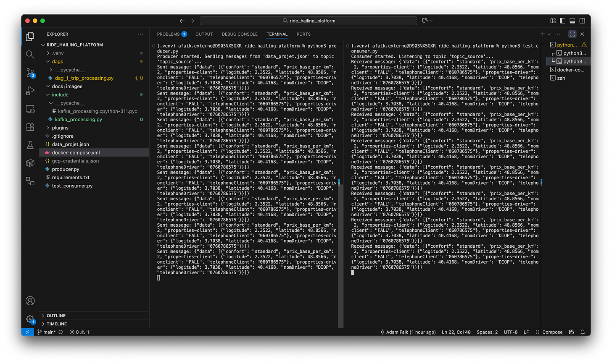This screenshot has height=364, width=612.
Task: Change language mode Compose
Action: [x=549, y=332]
